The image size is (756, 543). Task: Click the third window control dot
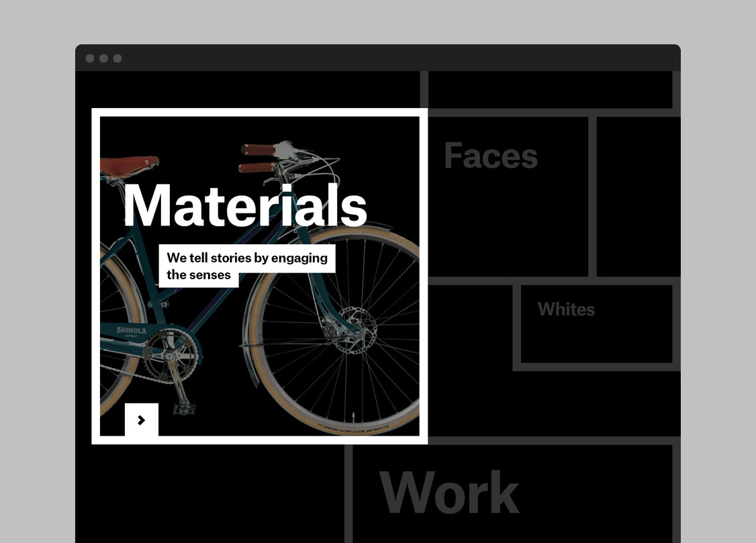coord(117,58)
